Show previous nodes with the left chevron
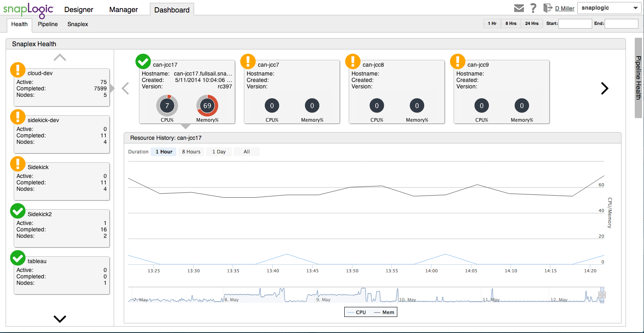Screen dimensions: 644x333 (125, 88)
